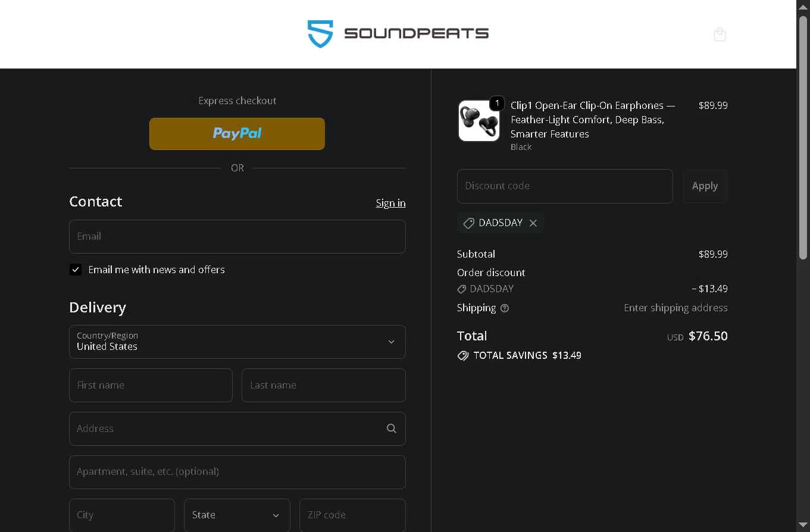Viewport: 810px width, 532px height.
Task: Open the shopping bag cart icon
Action: point(720,34)
